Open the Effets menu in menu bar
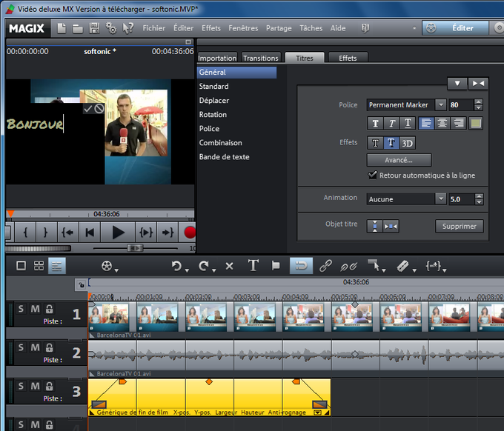The height and width of the screenshot is (431, 504). (x=211, y=28)
